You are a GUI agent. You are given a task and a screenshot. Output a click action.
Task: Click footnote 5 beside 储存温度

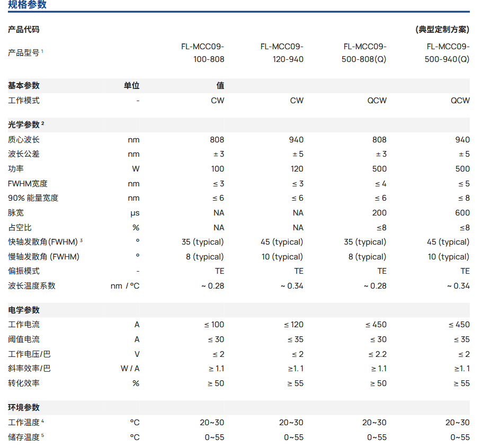pos(43,436)
